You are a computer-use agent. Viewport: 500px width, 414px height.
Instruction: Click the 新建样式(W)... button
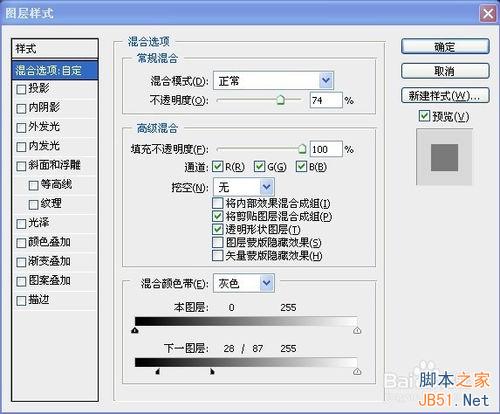click(x=445, y=96)
